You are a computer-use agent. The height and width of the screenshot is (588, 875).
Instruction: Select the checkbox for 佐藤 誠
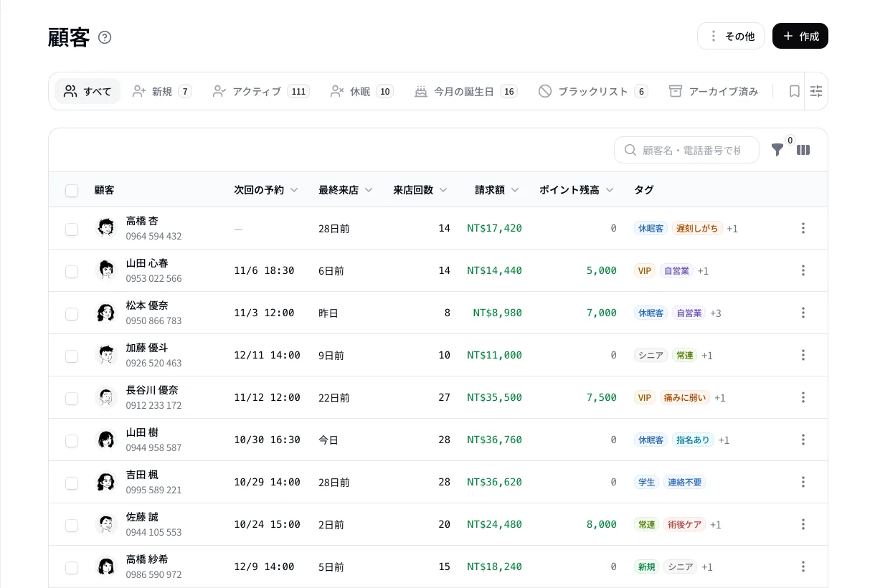pos(72,525)
